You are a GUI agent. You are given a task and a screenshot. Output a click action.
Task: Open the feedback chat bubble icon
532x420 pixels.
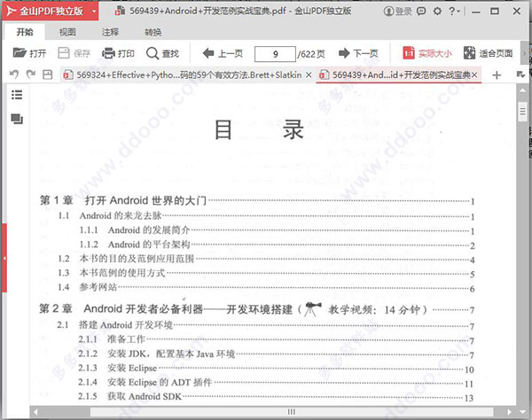pyautogui.click(x=421, y=12)
